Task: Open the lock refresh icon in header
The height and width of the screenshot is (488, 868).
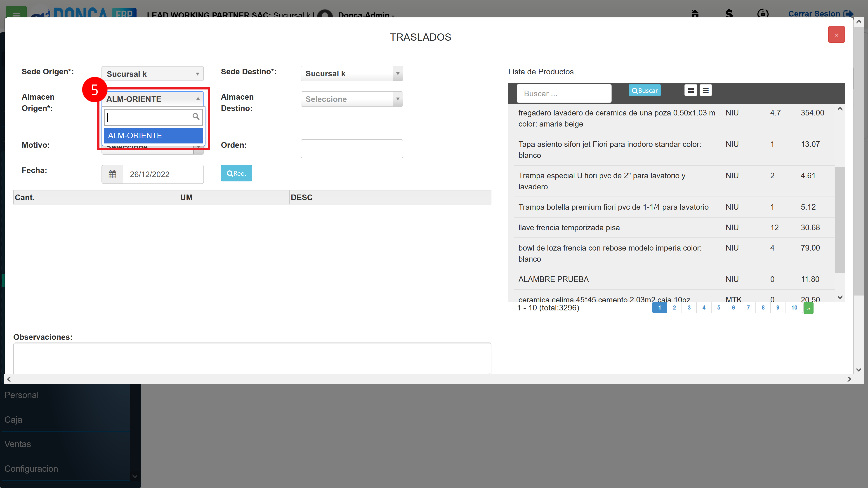Action: [x=763, y=14]
